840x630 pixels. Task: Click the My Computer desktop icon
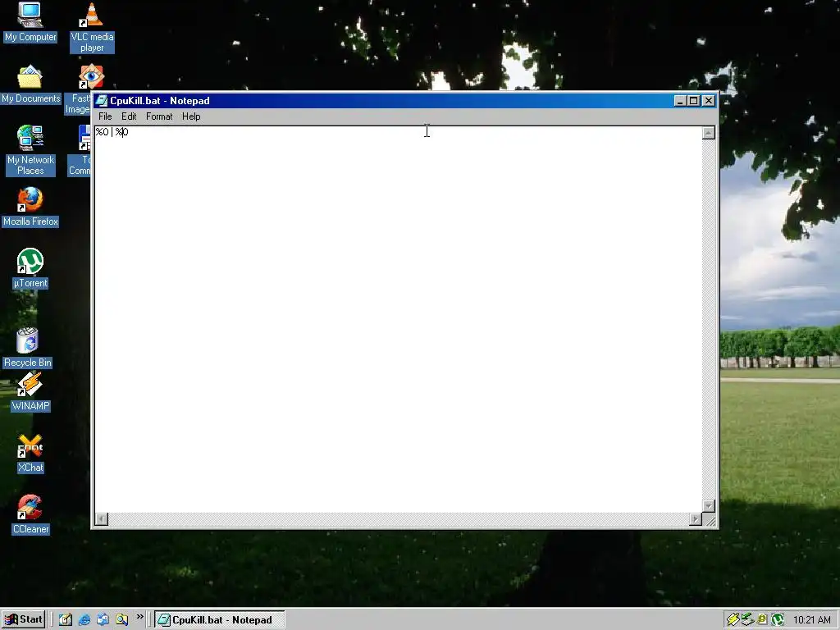coord(30,22)
